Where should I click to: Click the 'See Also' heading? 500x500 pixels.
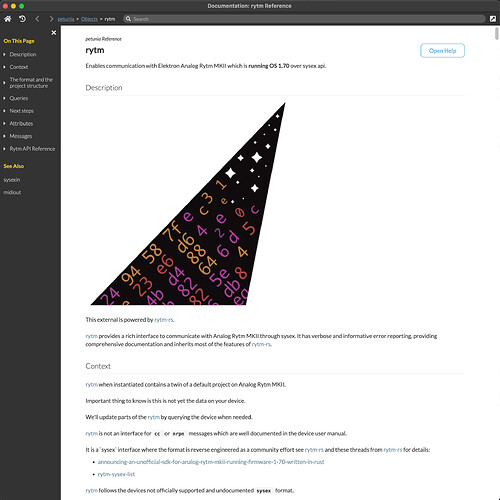click(14, 166)
